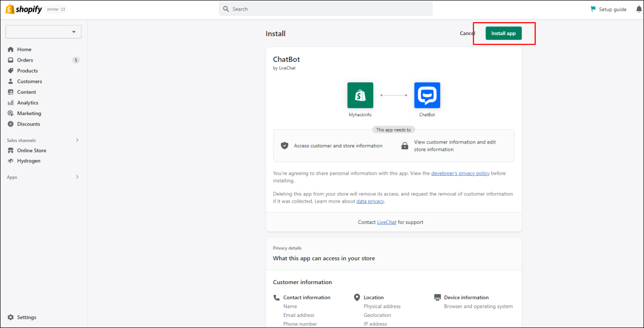
Task: Click the Orders count badge 5
Action: [x=76, y=60]
